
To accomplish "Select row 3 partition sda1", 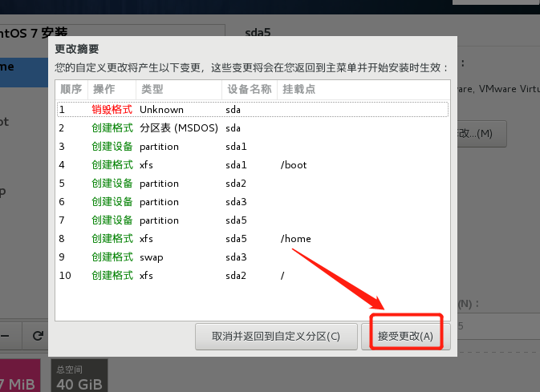I will 253,147.
